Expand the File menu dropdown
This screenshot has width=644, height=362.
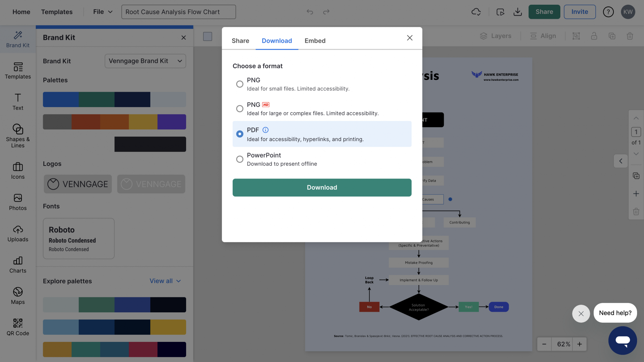[x=103, y=12]
